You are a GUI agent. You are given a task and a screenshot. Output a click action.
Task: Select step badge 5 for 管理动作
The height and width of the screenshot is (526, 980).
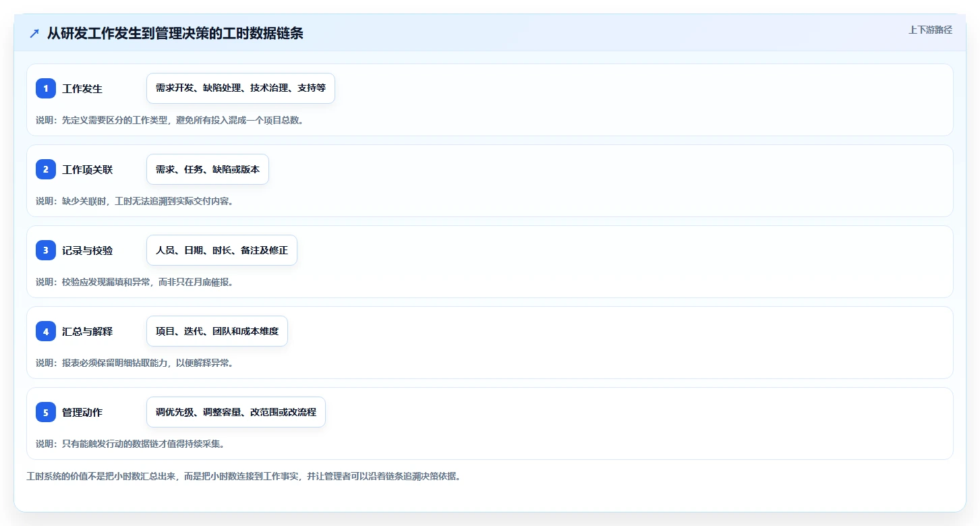point(46,412)
